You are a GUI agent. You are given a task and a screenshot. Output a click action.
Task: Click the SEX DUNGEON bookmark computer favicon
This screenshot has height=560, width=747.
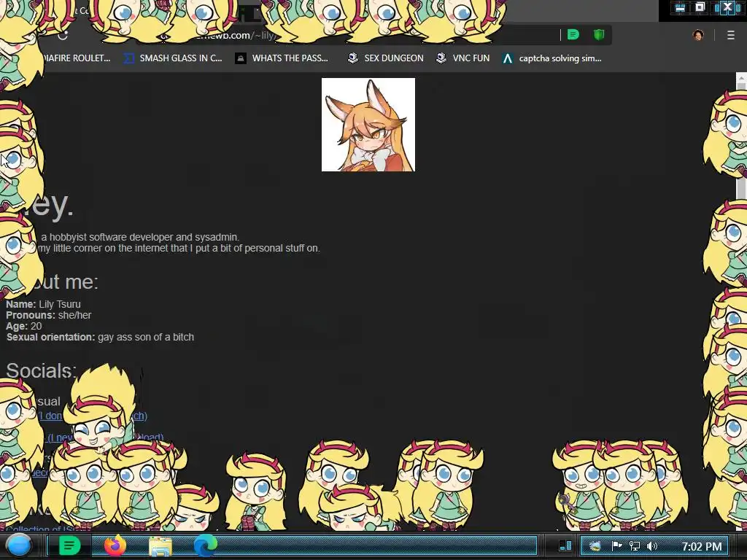(x=353, y=58)
